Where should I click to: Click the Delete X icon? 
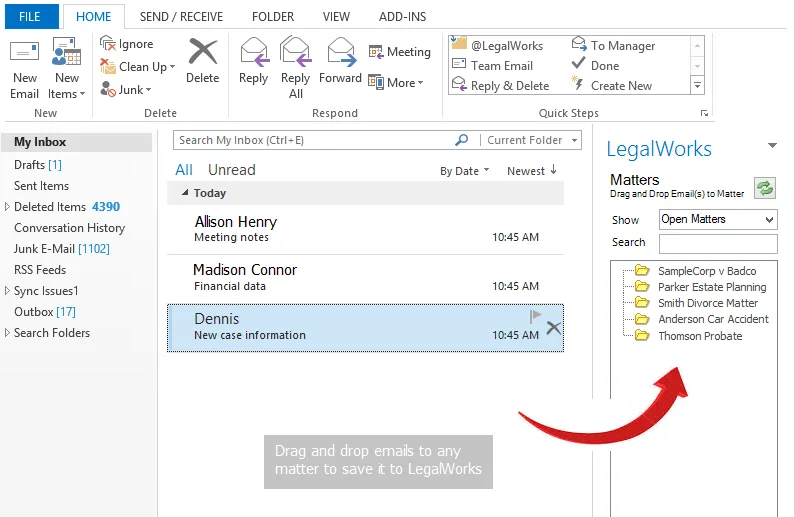click(203, 52)
